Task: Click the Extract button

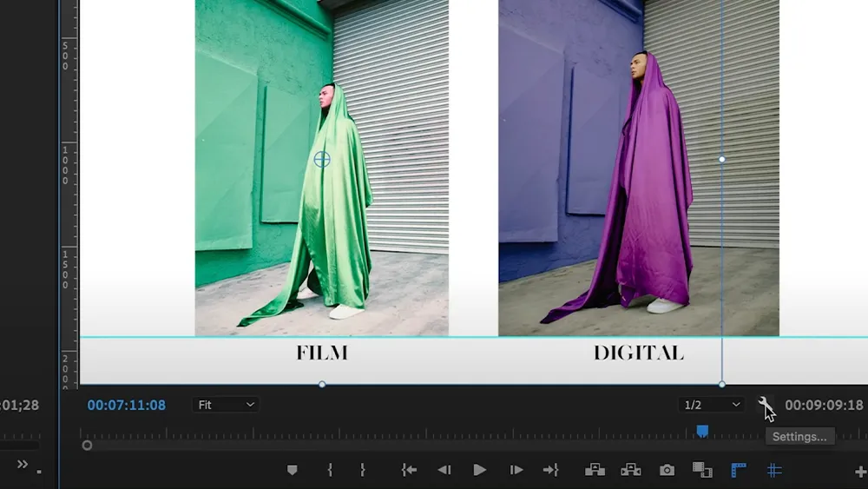Action: coord(630,470)
